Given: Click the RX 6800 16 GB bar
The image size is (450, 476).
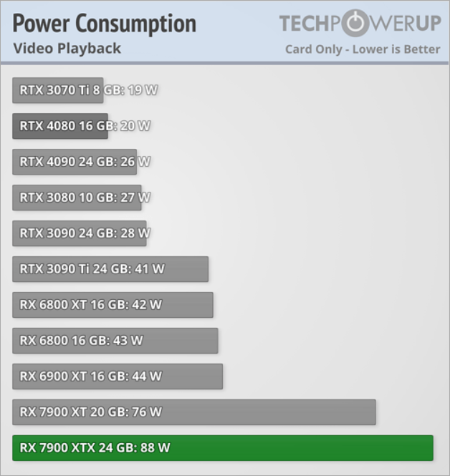Looking at the screenshot, I should [x=115, y=341].
